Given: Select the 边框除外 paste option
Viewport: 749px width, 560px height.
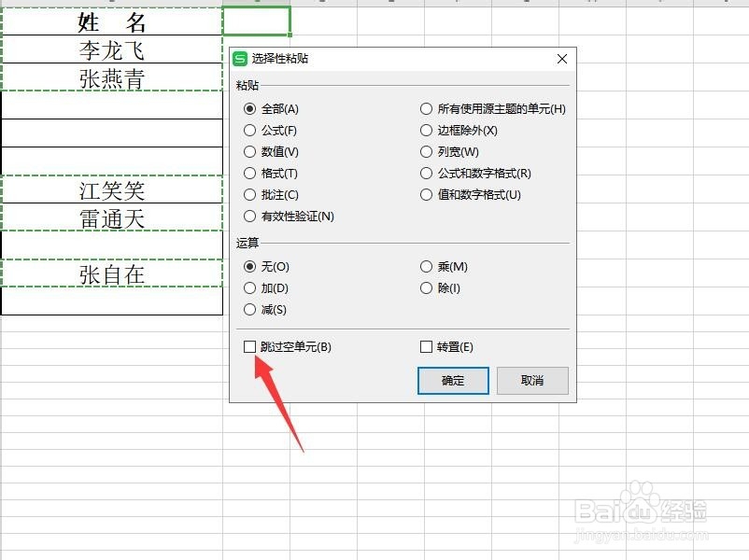Looking at the screenshot, I should (427, 131).
